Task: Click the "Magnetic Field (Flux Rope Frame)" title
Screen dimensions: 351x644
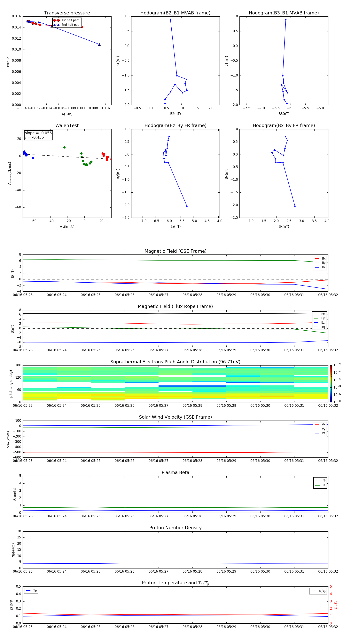Action: pos(175,307)
